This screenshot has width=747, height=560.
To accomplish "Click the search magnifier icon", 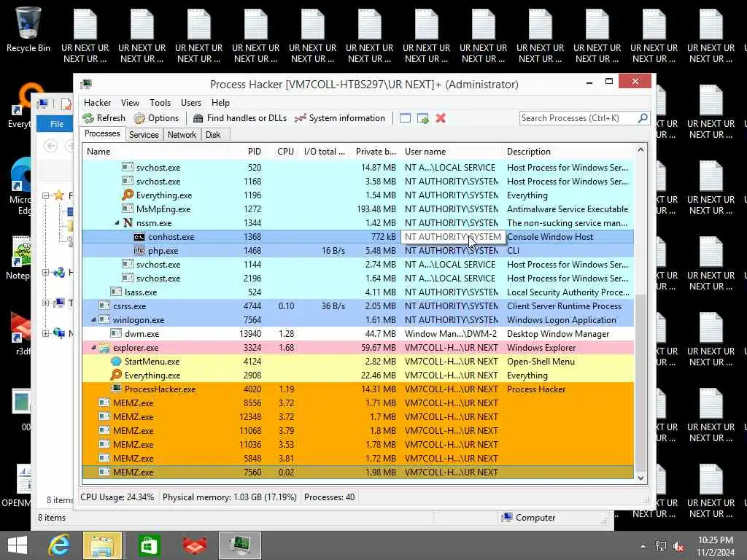I will tap(643, 117).
